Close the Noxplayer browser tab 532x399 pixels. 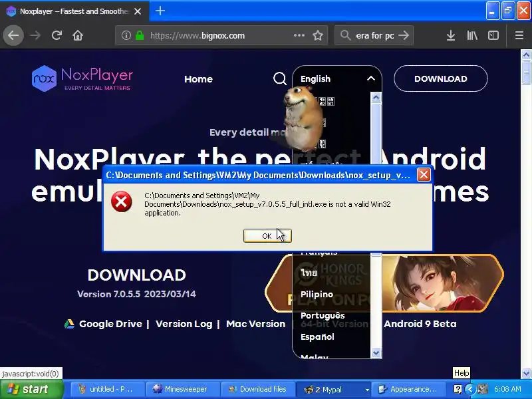138,11
